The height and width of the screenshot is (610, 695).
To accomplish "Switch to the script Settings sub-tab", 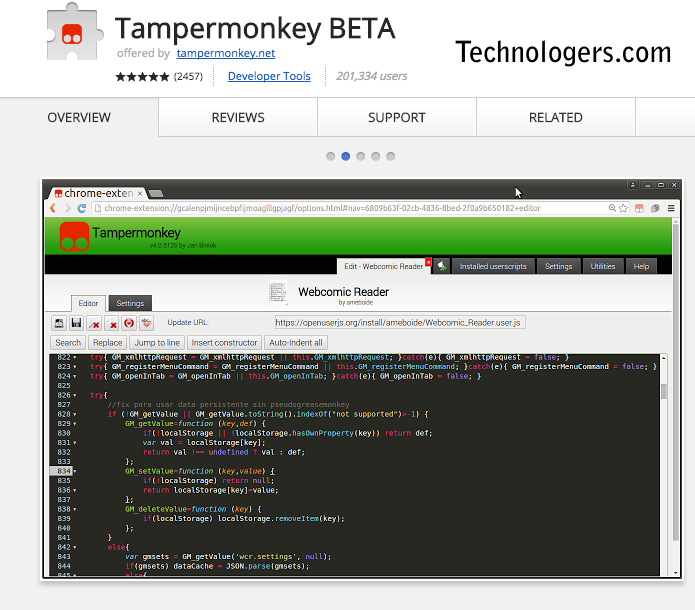I will click(130, 304).
